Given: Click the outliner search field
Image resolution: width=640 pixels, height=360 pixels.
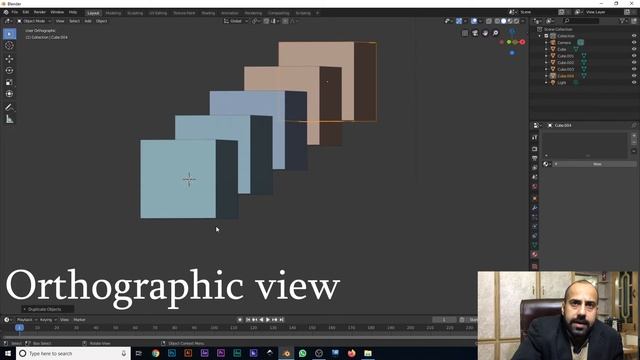Looking at the screenshot, I should pos(581,21).
